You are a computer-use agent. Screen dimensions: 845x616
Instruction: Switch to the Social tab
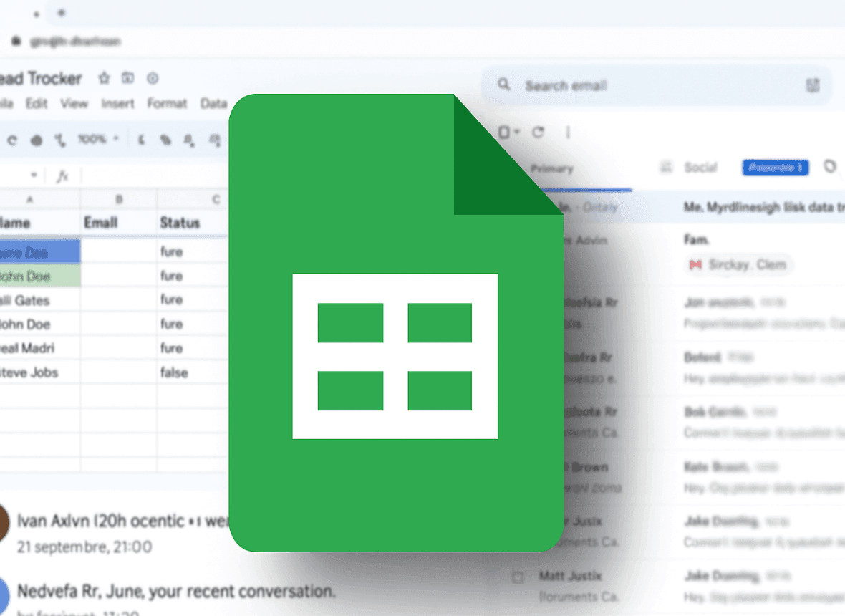pyautogui.click(x=700, y=168)
